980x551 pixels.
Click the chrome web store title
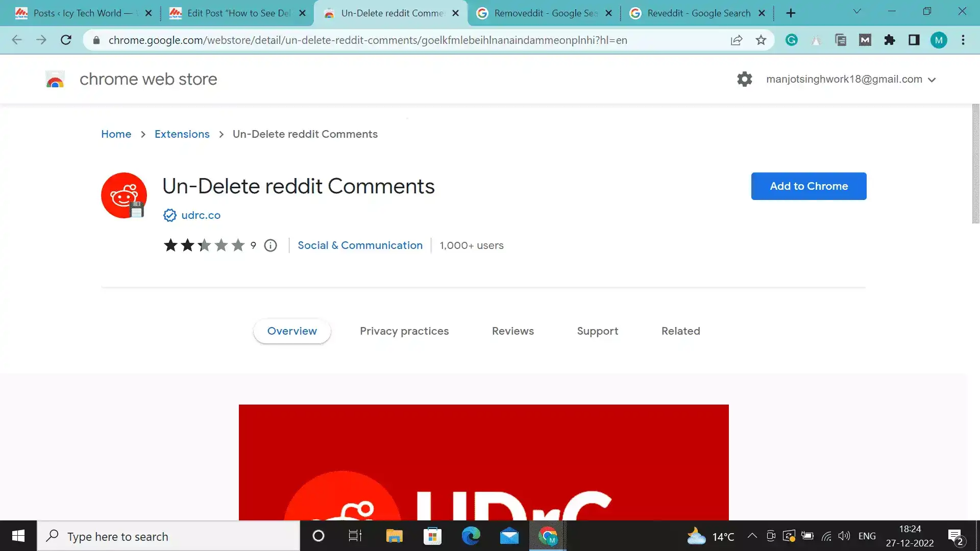click(149, 79)
